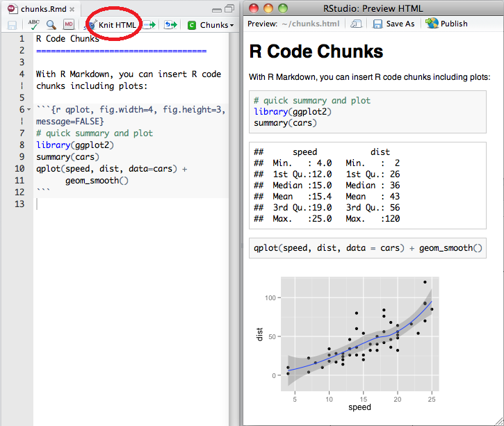Open the Markdown quick reference MD icon
504x426 pixels.
pyautogui.click(x=69, y=24)
